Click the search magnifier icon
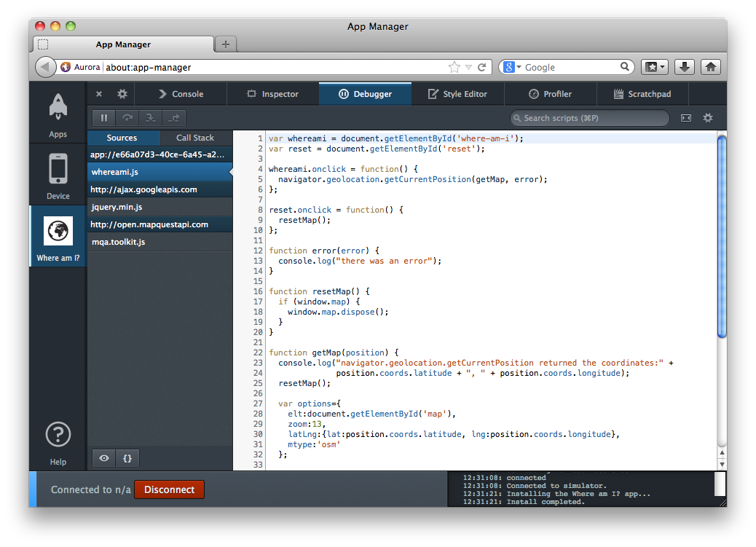 624,66
